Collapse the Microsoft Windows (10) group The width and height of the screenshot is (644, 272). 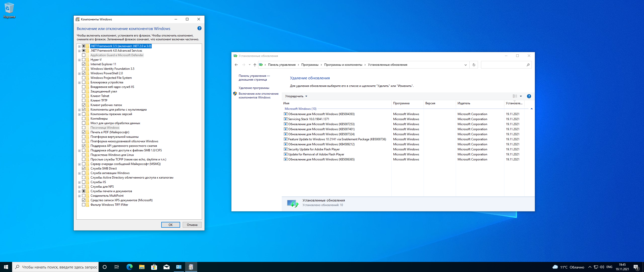point(532,109)
